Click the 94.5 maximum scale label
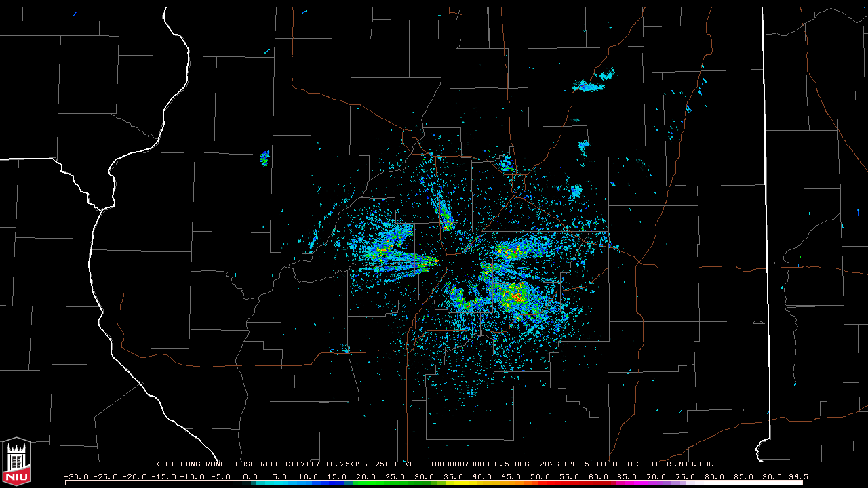868x488 pixels. (797, 477)
